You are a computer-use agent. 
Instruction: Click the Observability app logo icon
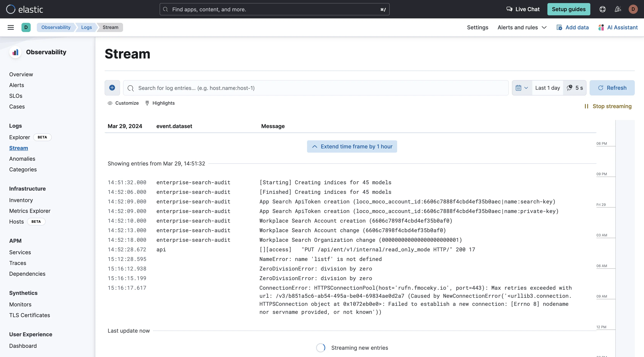[15, 52]
